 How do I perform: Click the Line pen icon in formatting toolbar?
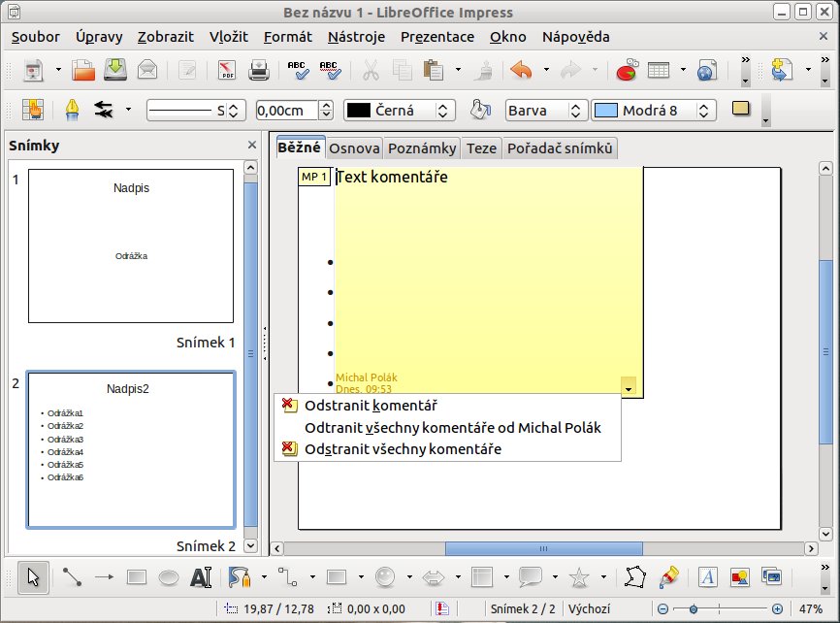tap(72, 111)
